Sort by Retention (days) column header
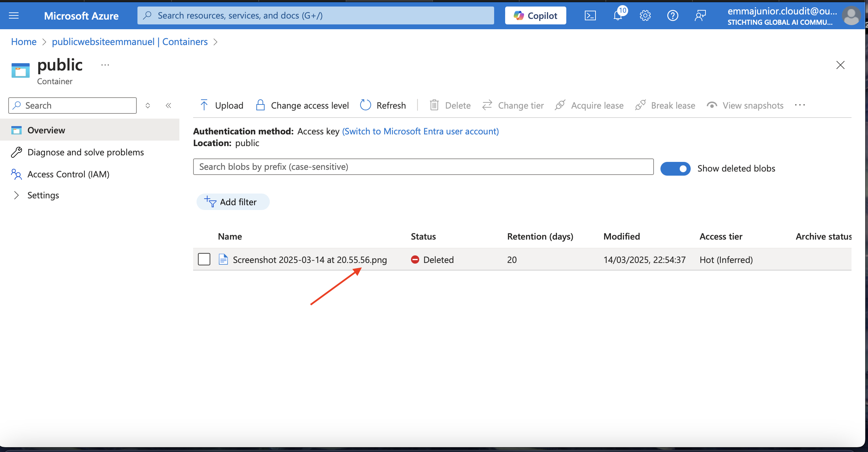 (540, 236)
